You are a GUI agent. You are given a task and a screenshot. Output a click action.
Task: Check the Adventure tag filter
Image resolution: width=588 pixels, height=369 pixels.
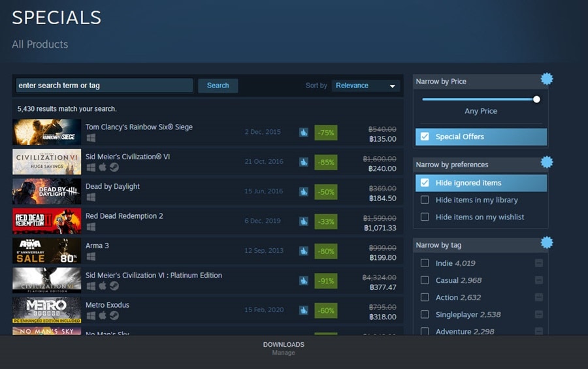pyautogui.click(x=425, y=331)
